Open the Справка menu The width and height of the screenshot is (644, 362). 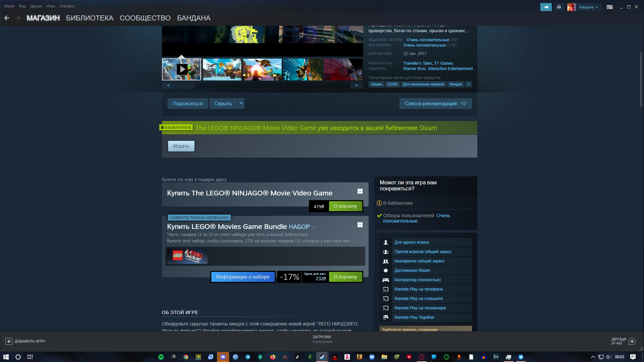(x=67, y=6)
